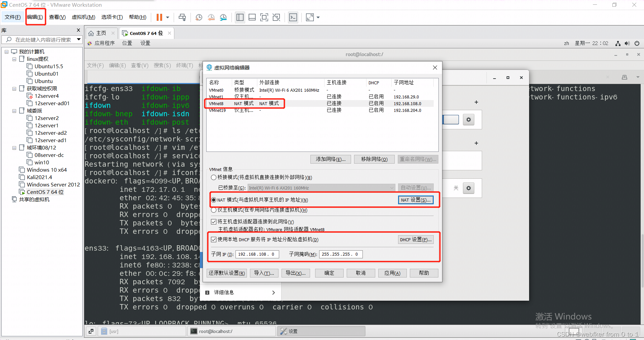Click the 子网 IP address field

pyautogui.click(x=257, y=254)
